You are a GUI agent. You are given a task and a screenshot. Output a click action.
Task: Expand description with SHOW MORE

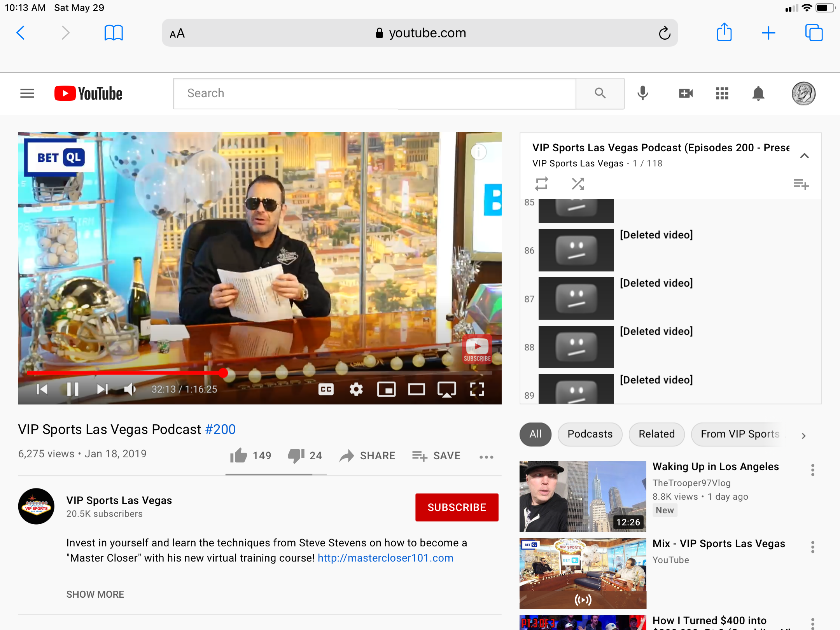[x=95, y=595]
